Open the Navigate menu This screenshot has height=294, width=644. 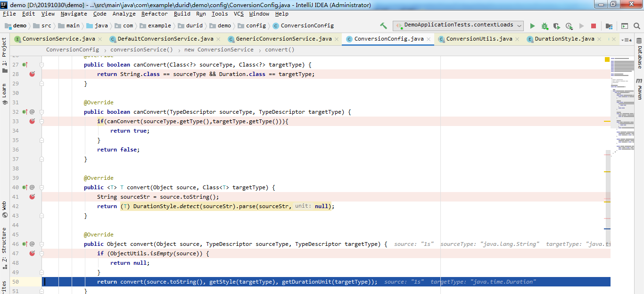[74, 14]
